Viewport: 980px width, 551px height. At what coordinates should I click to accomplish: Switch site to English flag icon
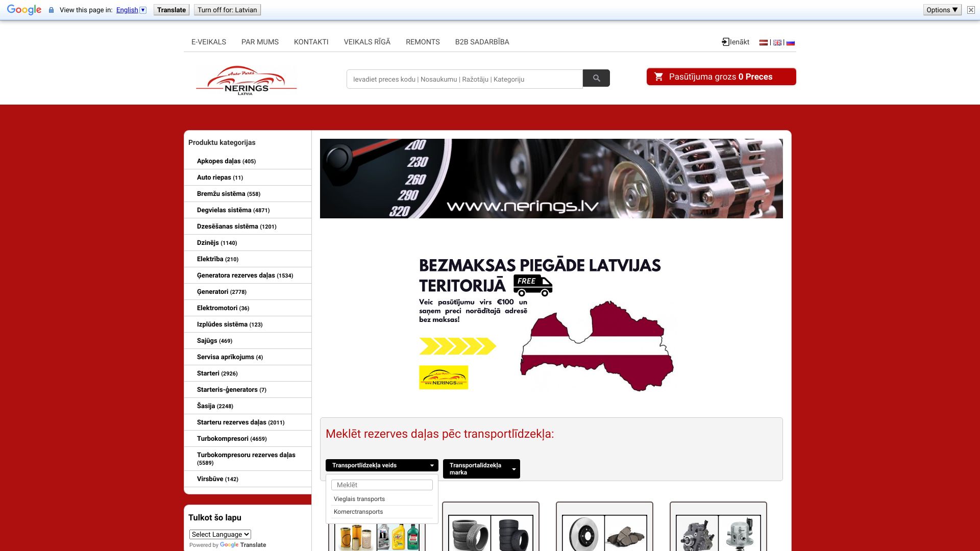pyautogui.click(x=777, y=42)
